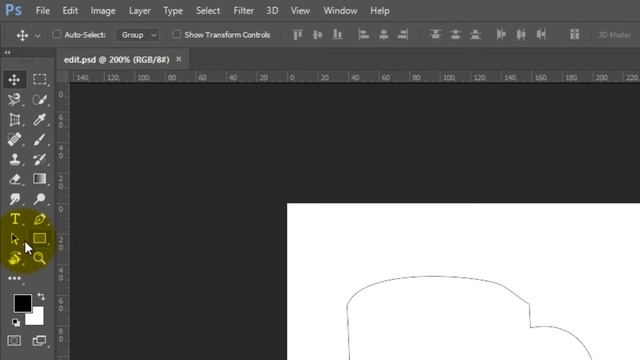The height and width of the screenshot is (360, 640).
Task: Select the Smudge tool
Action: (14, 199)
